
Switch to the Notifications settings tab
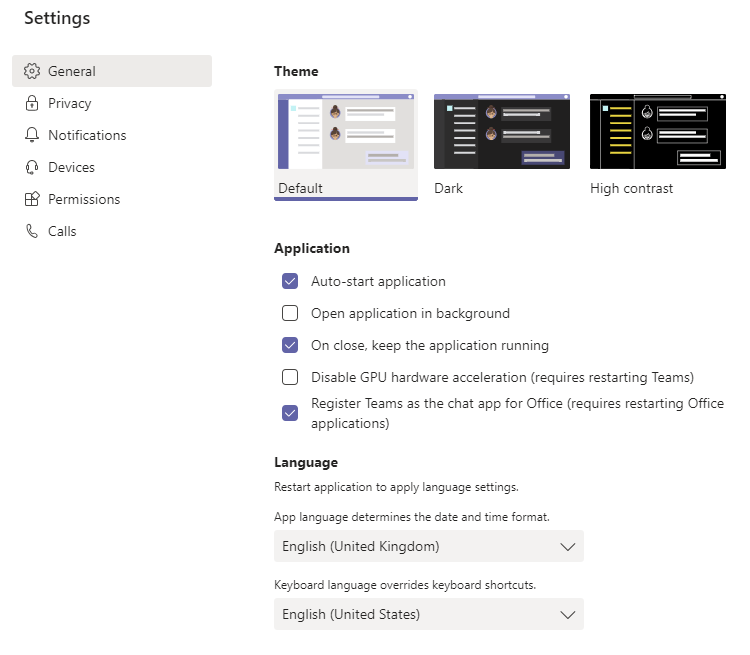point(87,135)
